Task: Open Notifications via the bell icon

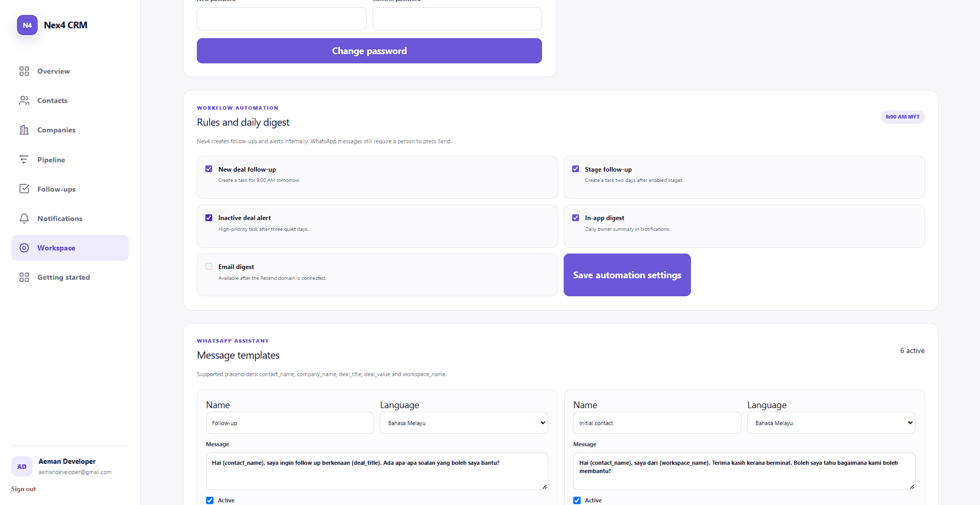Action: [24, 218]
